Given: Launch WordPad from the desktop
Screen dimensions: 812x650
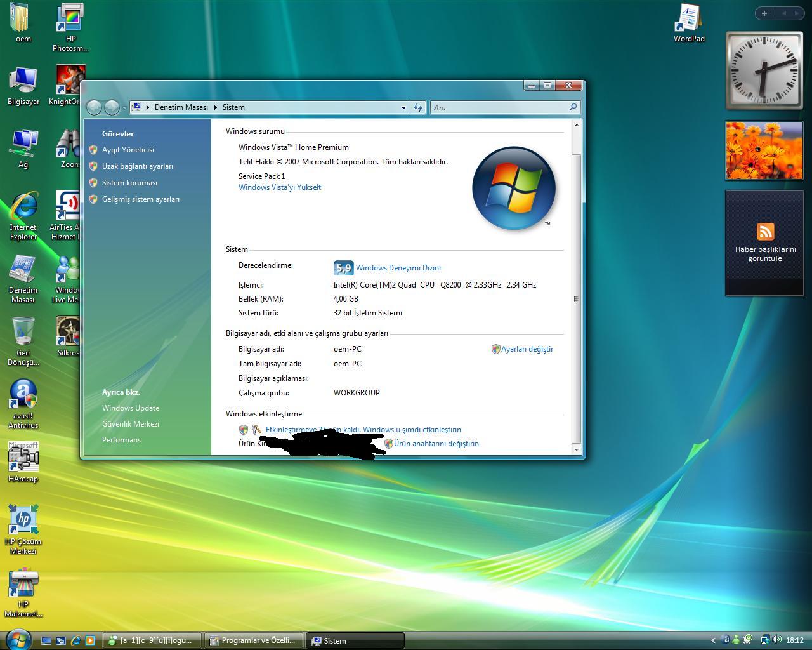Looking at the screenshot, I should click(689, 23).
